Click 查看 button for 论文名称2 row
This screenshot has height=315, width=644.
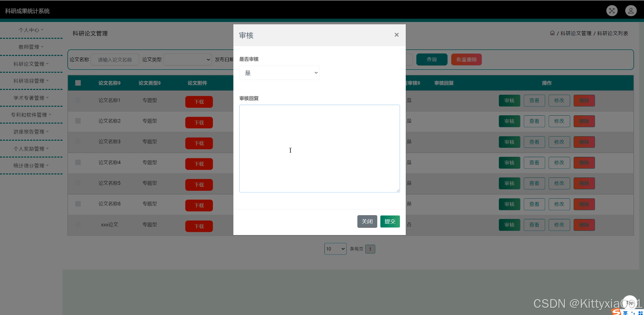(534, 121)
